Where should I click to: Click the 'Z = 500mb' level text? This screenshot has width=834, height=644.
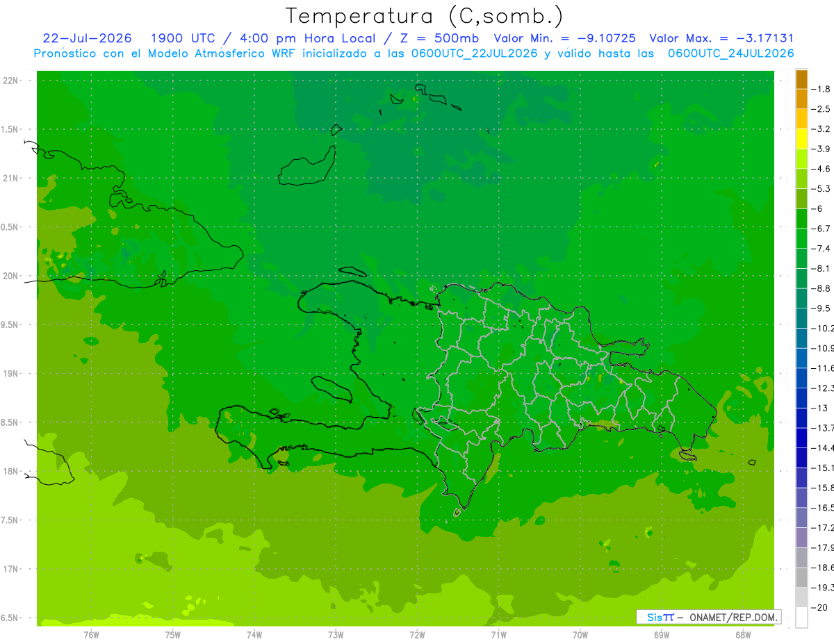[439, 38]
